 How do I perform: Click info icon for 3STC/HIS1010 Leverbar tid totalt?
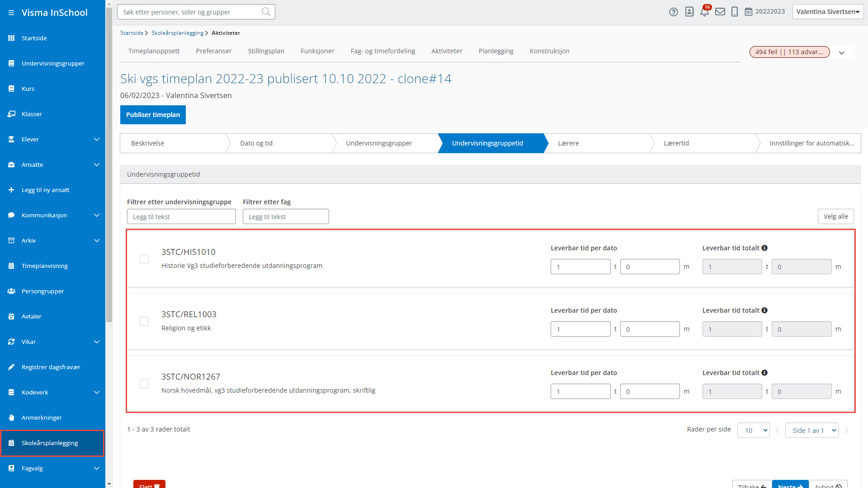click(764, 248)
